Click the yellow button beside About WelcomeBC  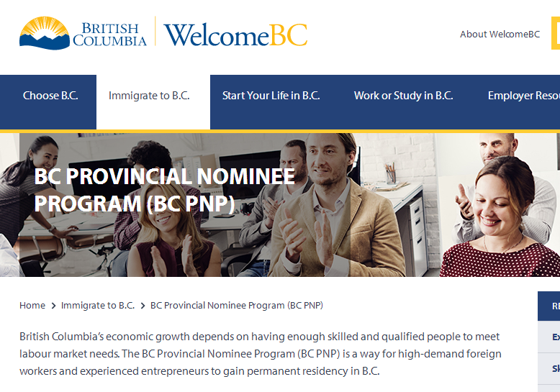(x=556, y=33)
